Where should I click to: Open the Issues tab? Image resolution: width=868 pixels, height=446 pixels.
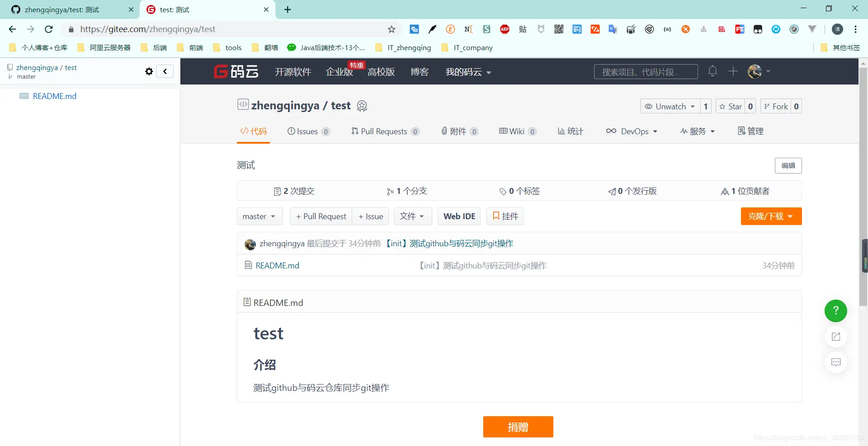point(309,131)
